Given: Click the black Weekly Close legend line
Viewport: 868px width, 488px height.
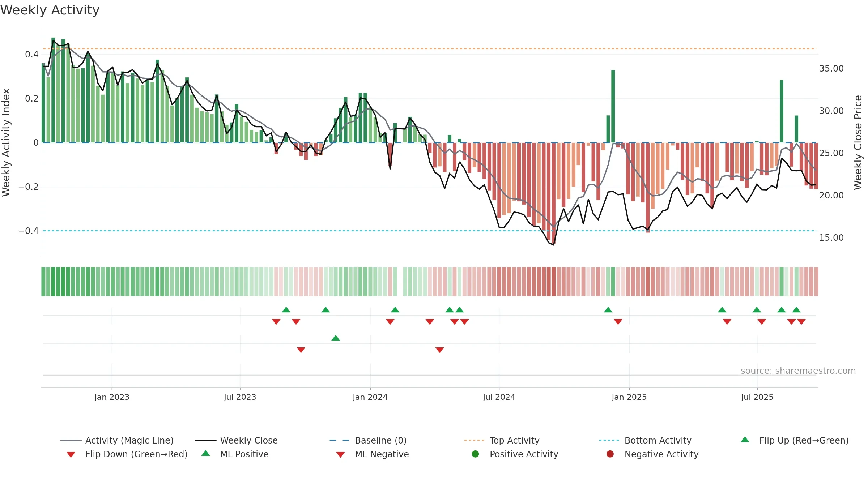Looking at the screenshot, I should tap(205, 440).
